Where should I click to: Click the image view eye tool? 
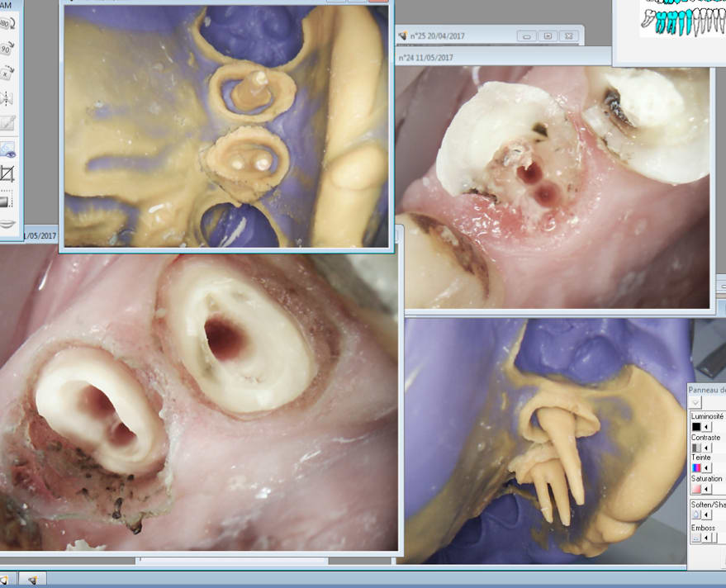(x=7, y=149)
